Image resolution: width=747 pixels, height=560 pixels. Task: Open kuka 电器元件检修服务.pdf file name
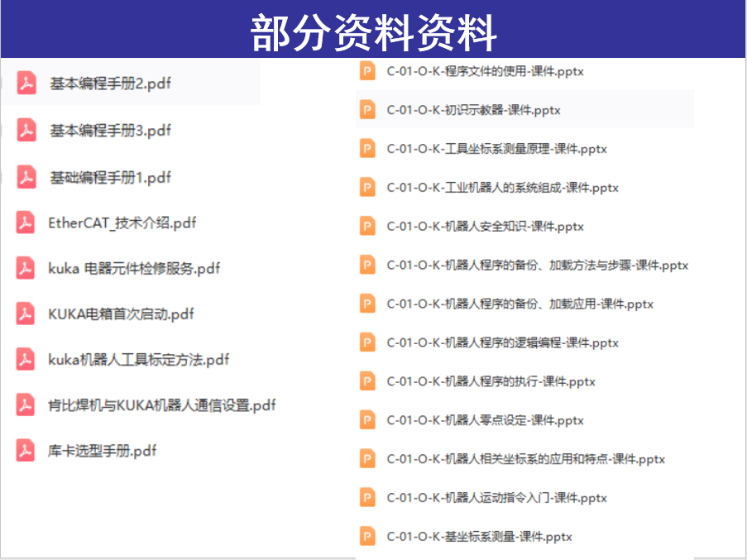[134, 269]
